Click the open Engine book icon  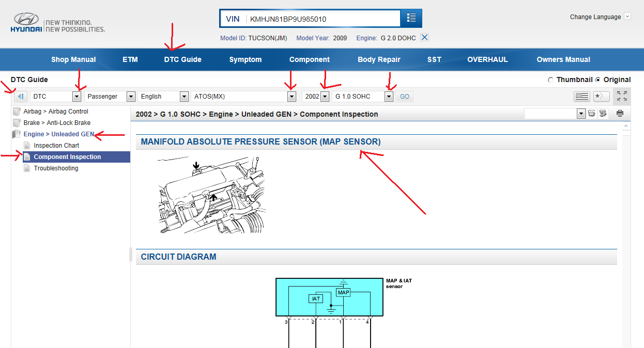pos(17,134)
